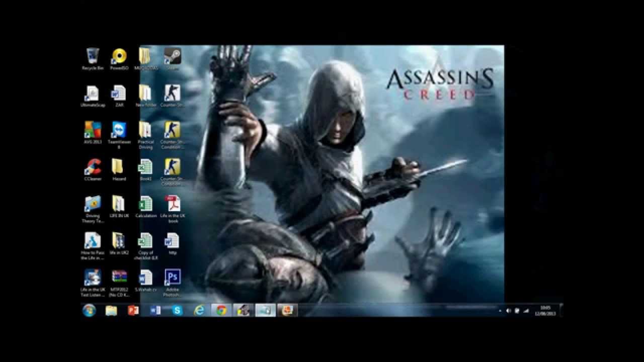
Task: Open Word from the taskbar
Action: click(155, 310)
